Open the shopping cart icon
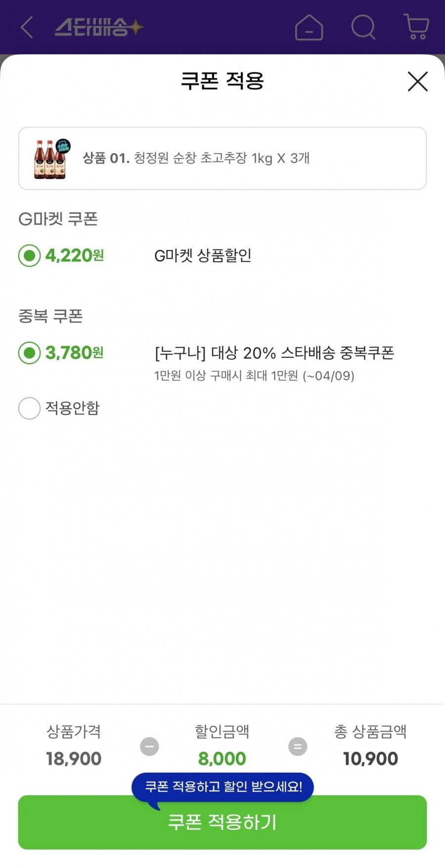This screenshot has width=445, height=868. tap(416, 27)
